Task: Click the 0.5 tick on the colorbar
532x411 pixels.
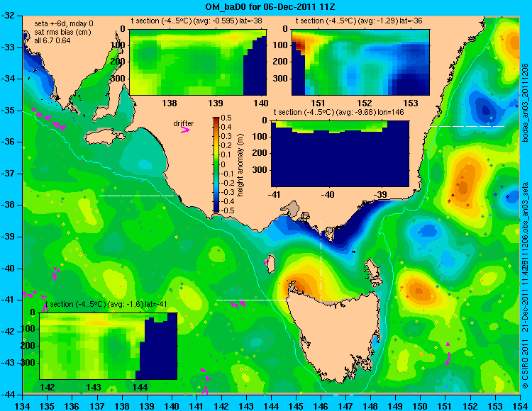Action: coord(226,118)
